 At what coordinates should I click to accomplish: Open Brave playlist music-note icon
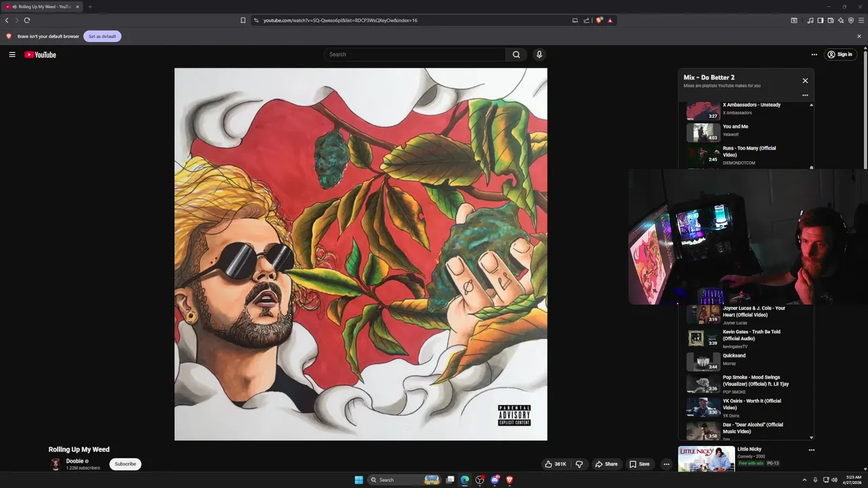coord(810,20)
